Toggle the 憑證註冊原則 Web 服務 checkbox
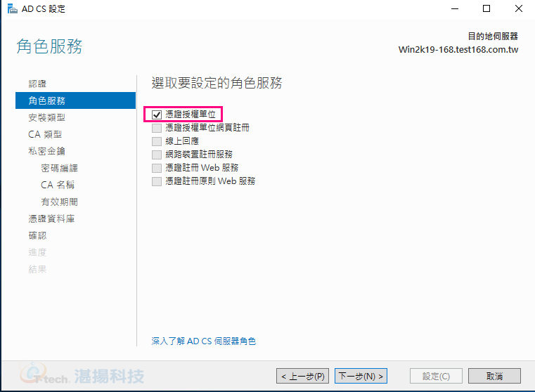The width and height of the screenshot is (535, 392). [x=157, y=181]
